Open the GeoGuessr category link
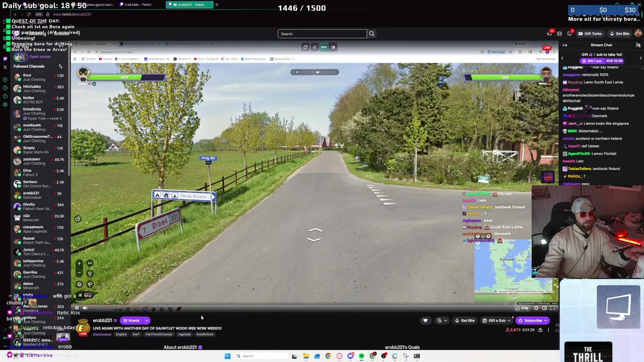The image size is (644, 362). coord(102,334)
